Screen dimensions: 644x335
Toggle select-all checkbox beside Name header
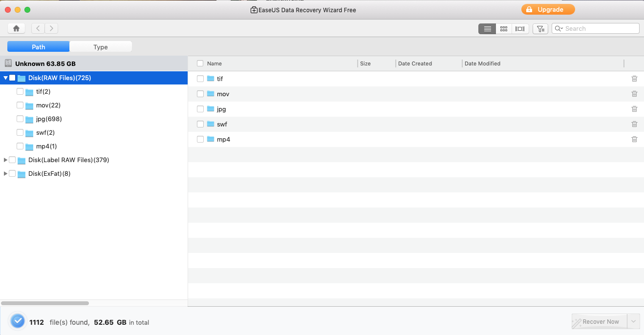tap(200, 63)
